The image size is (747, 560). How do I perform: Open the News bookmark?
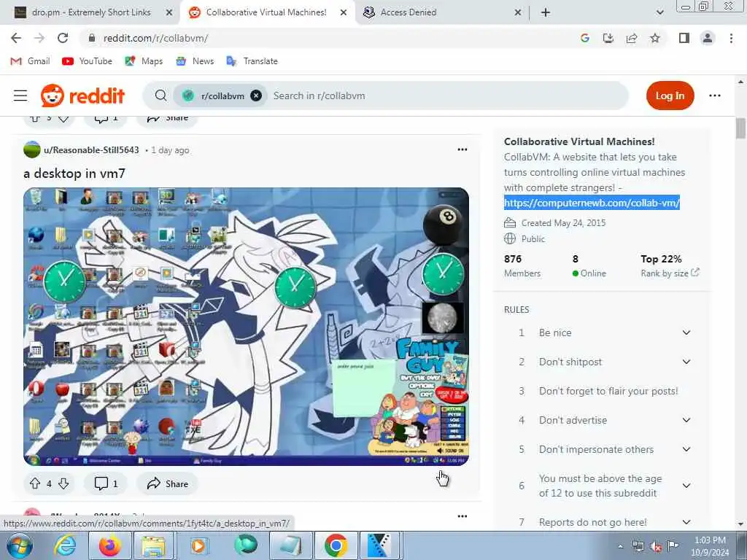coord(195,61)
